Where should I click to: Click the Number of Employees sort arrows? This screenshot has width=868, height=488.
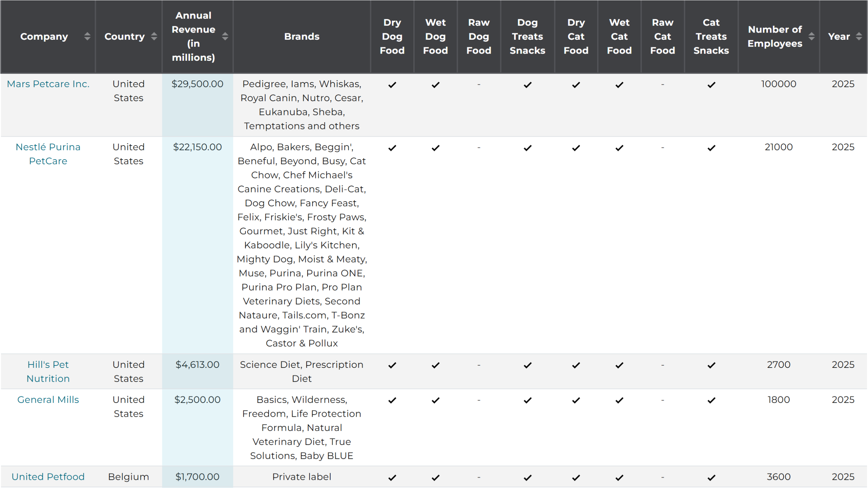(811, 36)
